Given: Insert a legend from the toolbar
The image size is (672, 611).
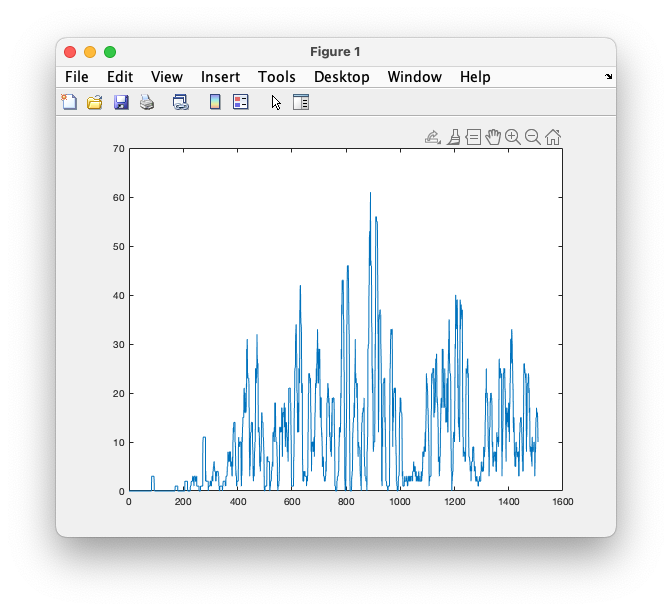Looking at the screenshot, I should 240,102.
